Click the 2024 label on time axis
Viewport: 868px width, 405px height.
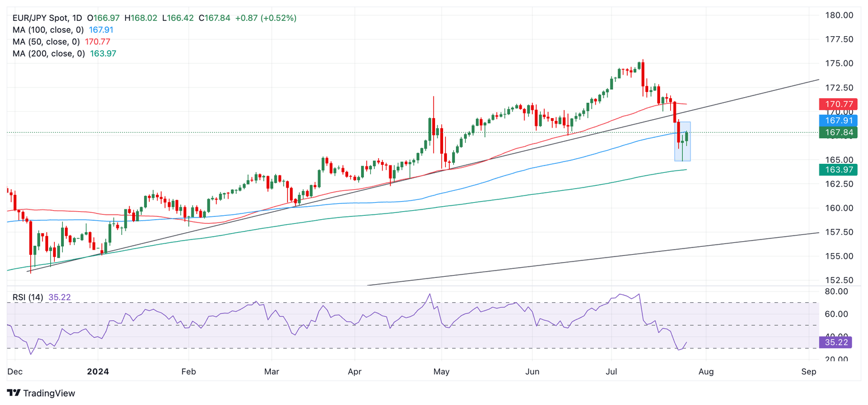pos(98,372)
